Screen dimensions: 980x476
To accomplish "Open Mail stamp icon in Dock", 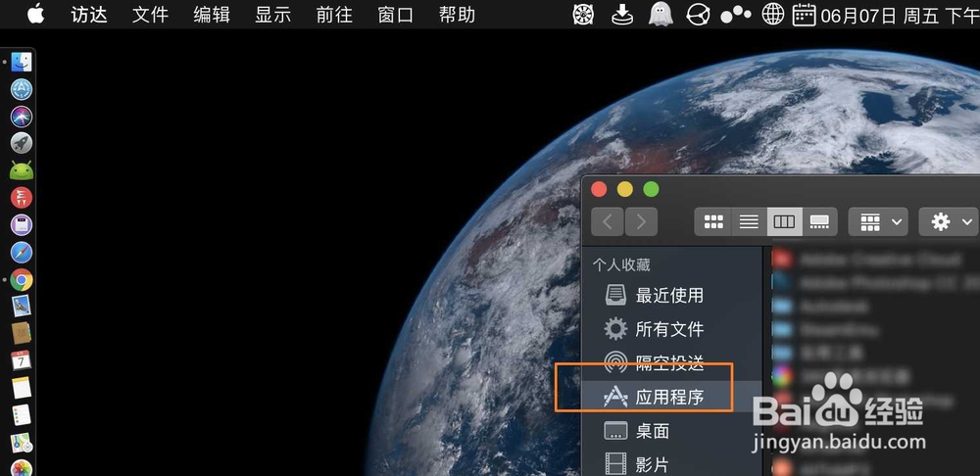I will pyautogui.click(x=22, y=307).
